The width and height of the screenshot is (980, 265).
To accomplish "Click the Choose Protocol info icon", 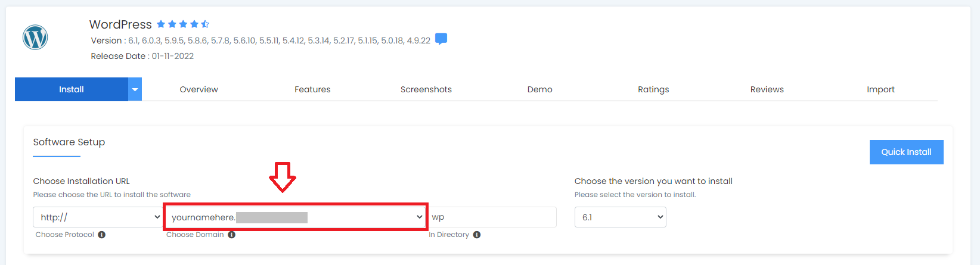I will pyautogui.click(x=102, y=235).
